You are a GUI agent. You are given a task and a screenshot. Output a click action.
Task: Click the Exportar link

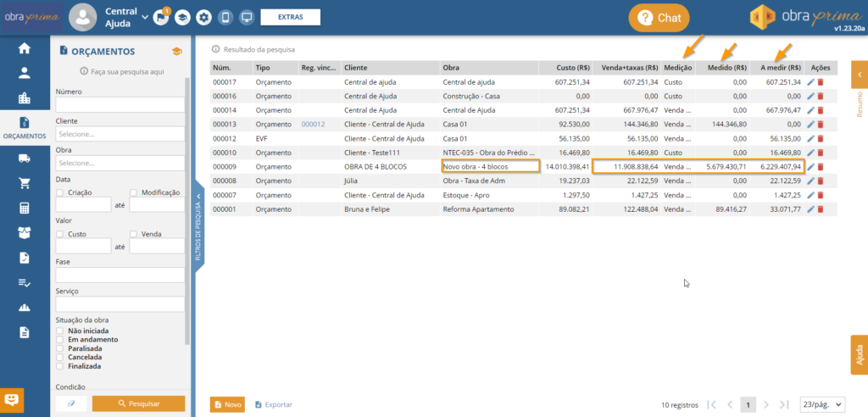tap(274, 405)
